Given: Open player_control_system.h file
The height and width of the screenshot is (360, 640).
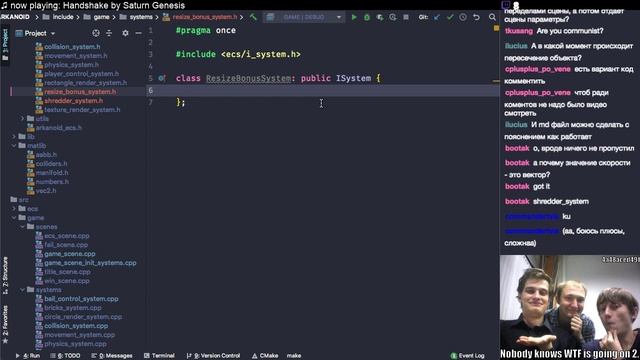Looking at the screenshot, I should point(82,73).
